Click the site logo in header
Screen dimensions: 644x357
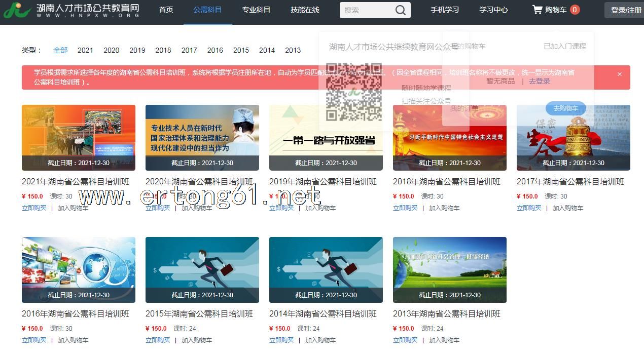point(71,10)
